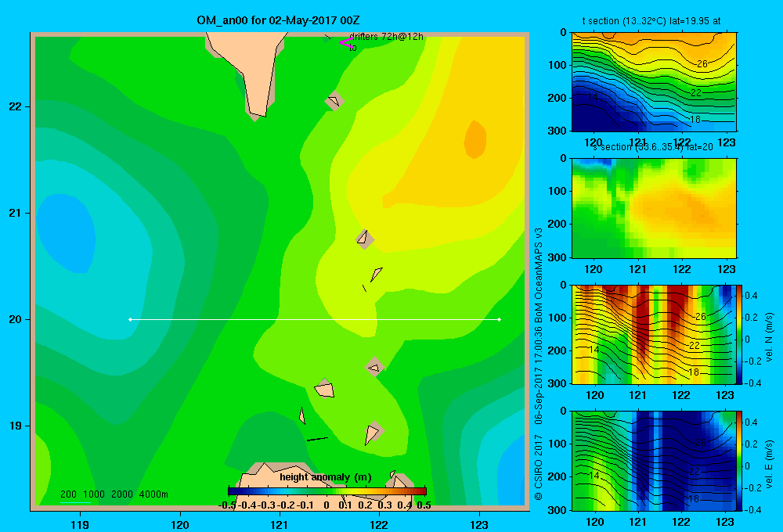Click the "26" isotherm label in the t section

pyautogui.click(x=702, y=64)
